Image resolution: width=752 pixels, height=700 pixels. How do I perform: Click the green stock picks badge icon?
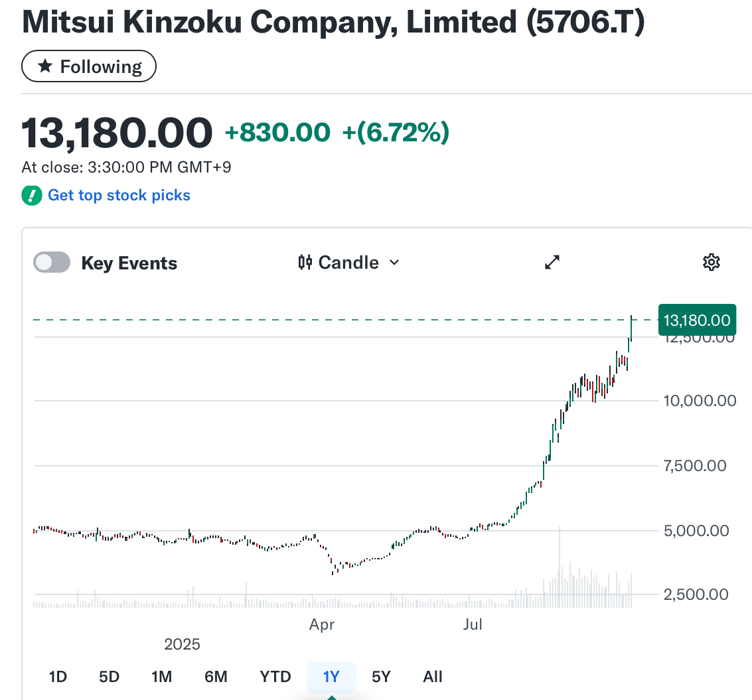pos(31,195)
